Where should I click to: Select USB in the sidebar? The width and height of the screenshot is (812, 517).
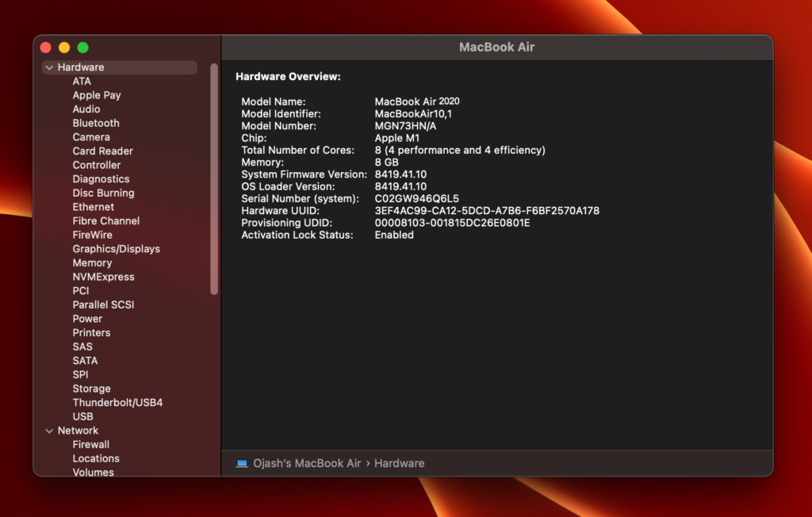(82, 417)
